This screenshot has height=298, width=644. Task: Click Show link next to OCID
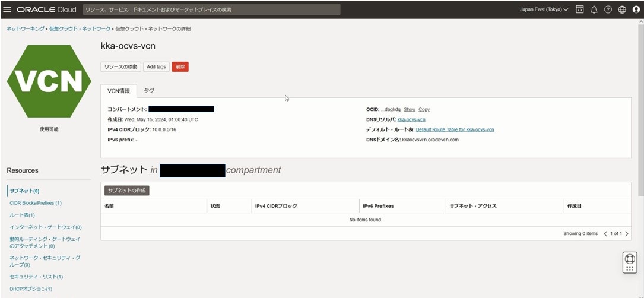click(410, 109)
